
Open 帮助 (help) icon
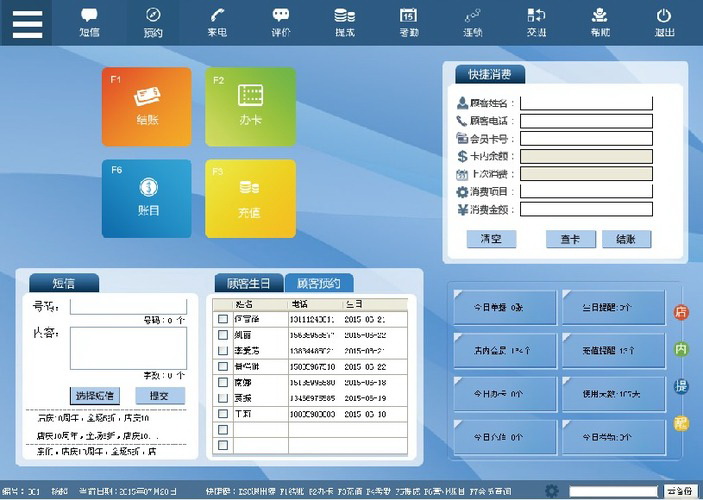[600, 22]
